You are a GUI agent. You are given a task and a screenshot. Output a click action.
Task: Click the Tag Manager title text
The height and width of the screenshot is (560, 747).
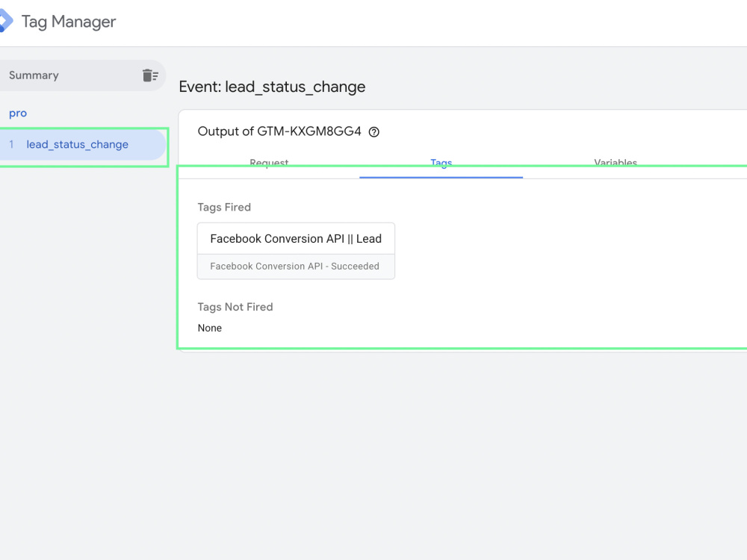click(x=69, y=22)
